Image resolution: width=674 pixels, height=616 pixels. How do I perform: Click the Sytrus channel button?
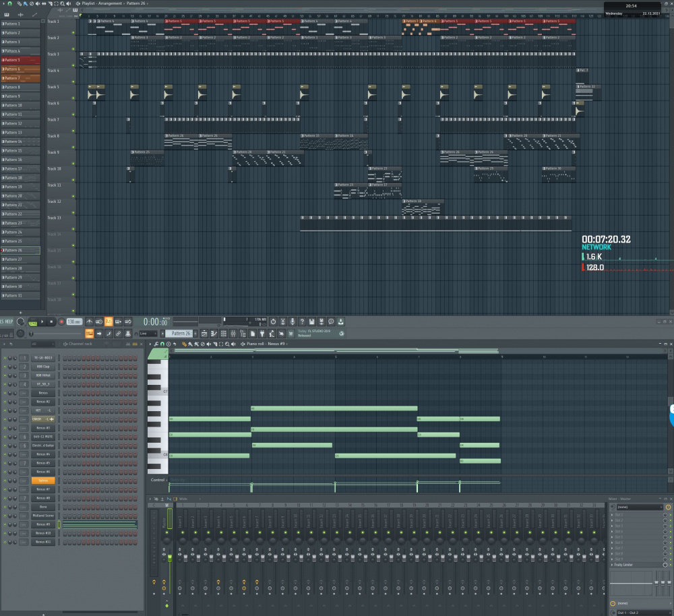(43, 481)
